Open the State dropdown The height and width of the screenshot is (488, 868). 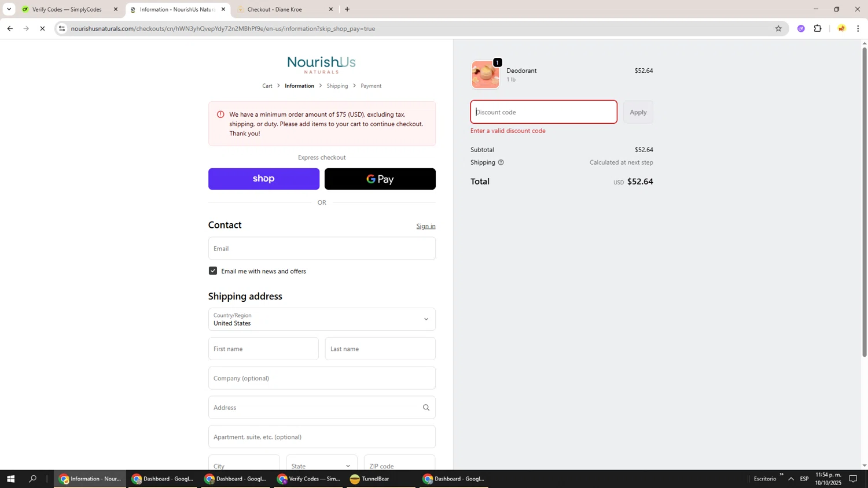click(321, 463)
